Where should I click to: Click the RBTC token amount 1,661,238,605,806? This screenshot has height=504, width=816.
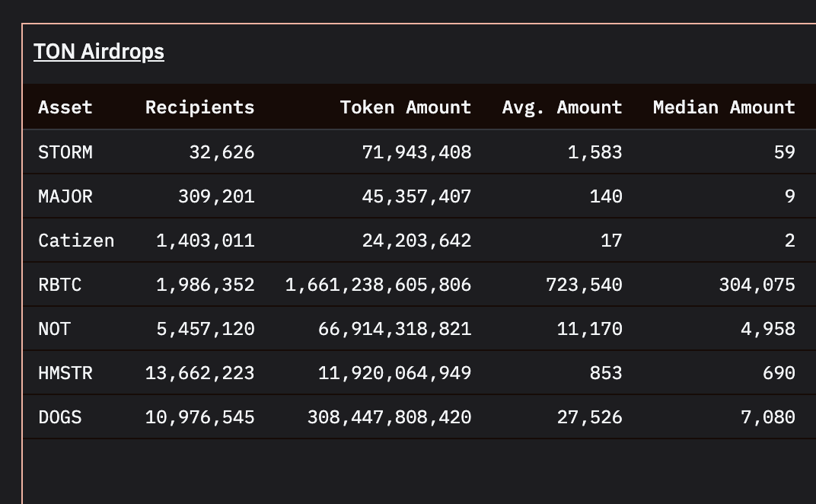click(378, 285)
